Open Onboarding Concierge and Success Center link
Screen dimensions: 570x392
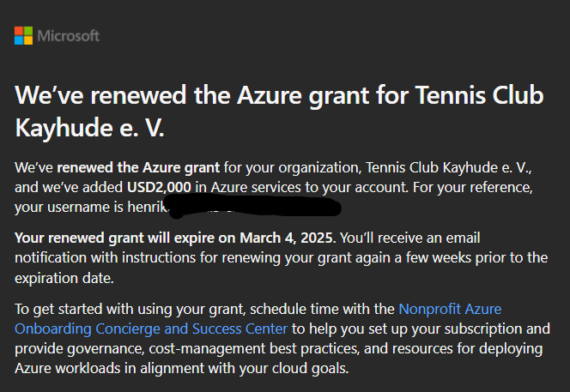[x=151, y=329]
